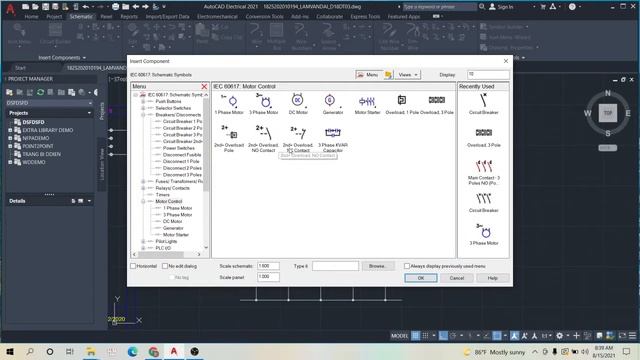Viewport: 640px width, 360px height.
Task: Expand the Selector Switches tree node
Action: point(143,108)
